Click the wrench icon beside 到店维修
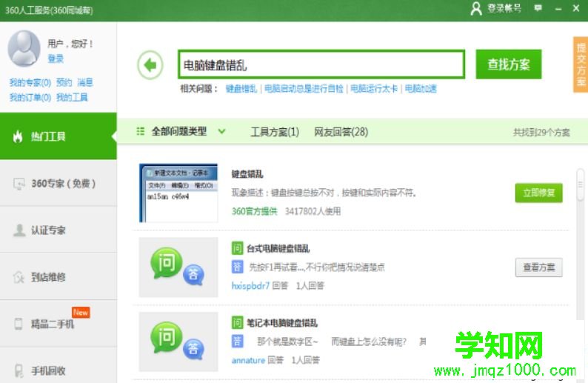Screen dimensions: 588x383 pos(19,277)
